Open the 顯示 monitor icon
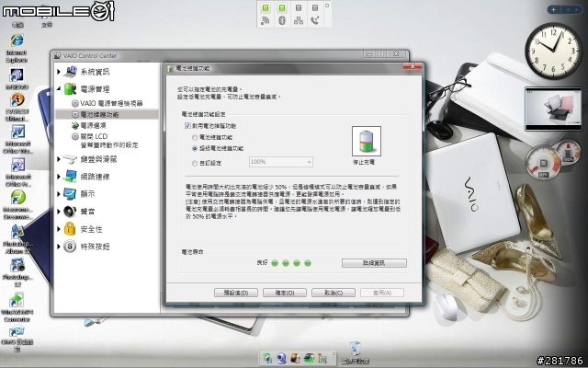This screenshot has height=368, width=588. click(70, 194)
